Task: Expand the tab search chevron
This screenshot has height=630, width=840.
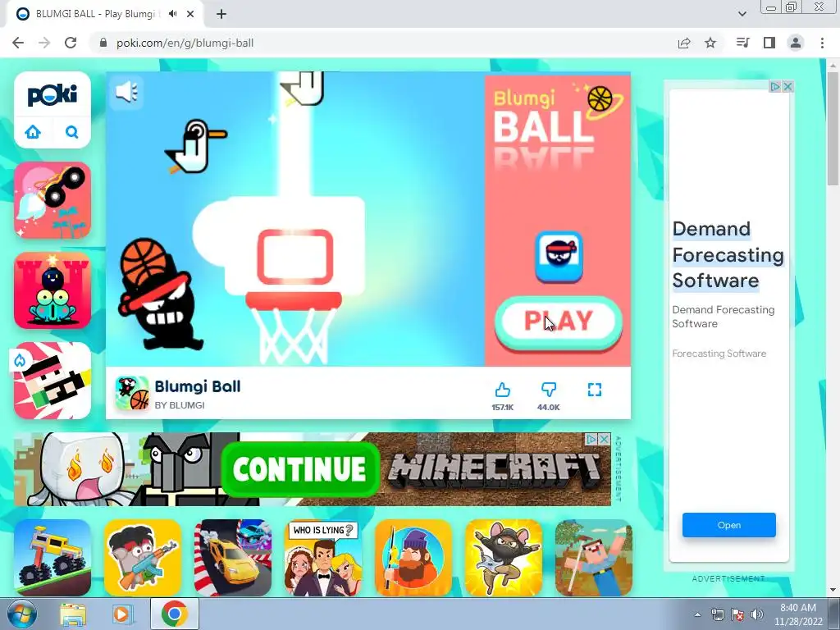Action: tap(742, 14)
